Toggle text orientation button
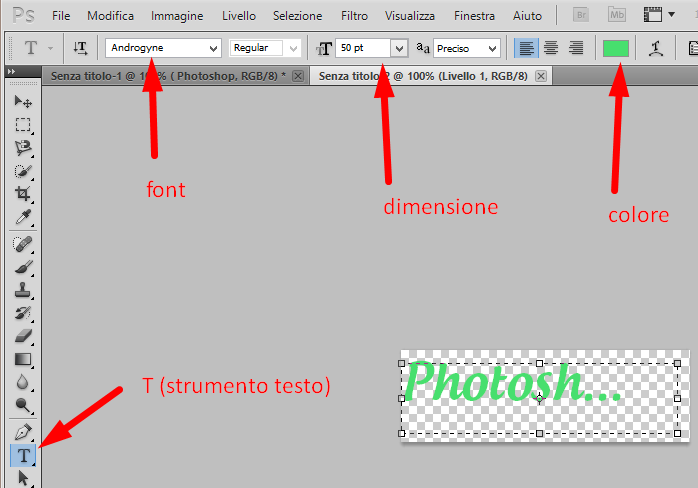Screen dimensions: 698x488 (81, 48)
